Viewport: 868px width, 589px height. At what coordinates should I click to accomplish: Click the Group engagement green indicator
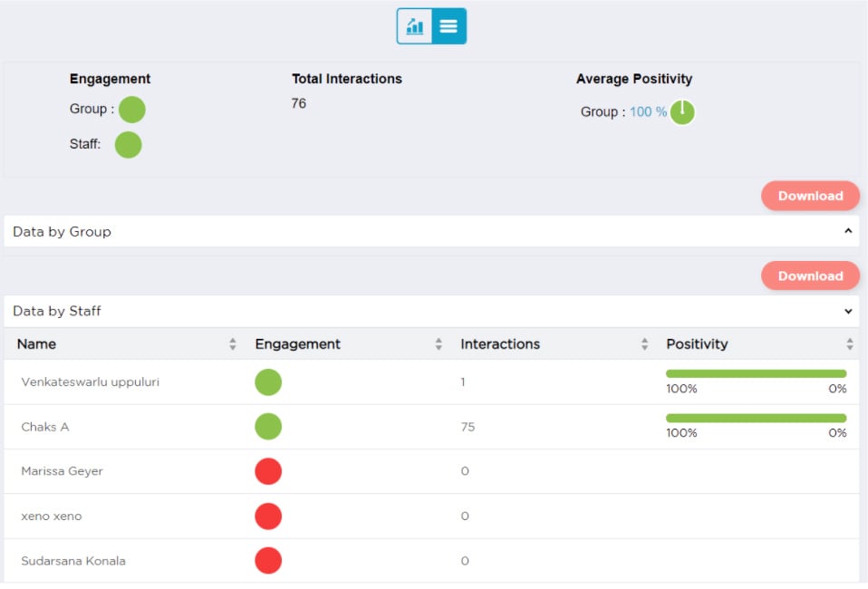[132, 109]
